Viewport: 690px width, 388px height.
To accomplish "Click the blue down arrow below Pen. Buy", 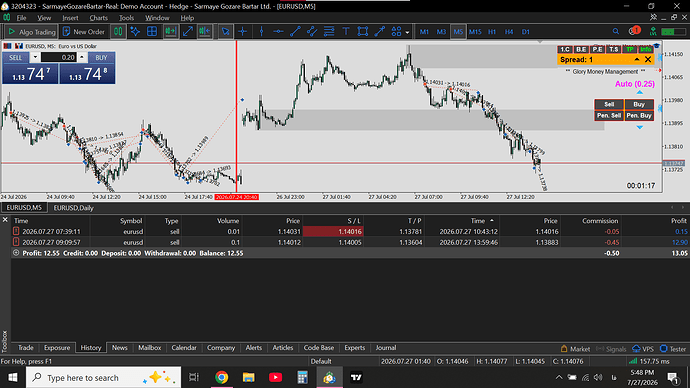I will coord(639,127).
